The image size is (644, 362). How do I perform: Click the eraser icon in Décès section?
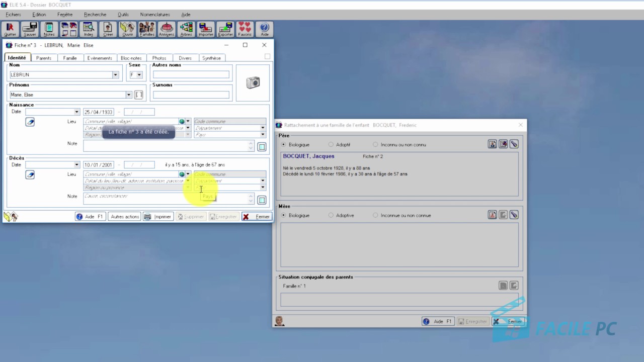click(x=30, y=174)
